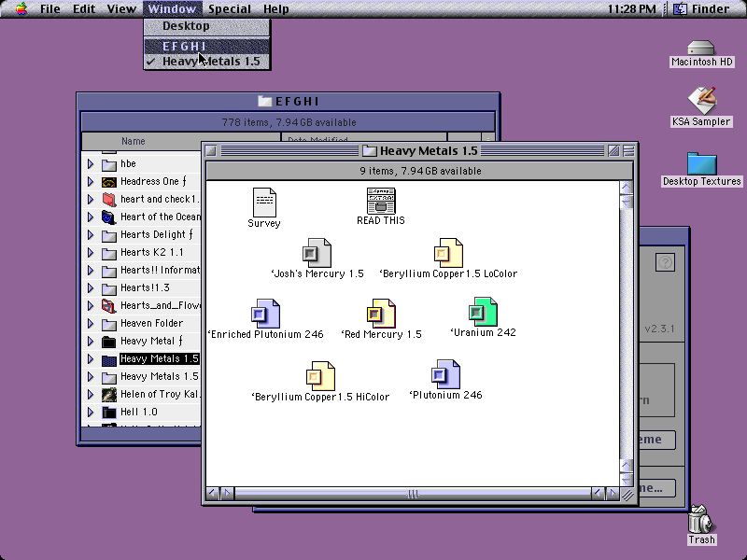Click the Name column header in EFGHI

click(181, 142)
